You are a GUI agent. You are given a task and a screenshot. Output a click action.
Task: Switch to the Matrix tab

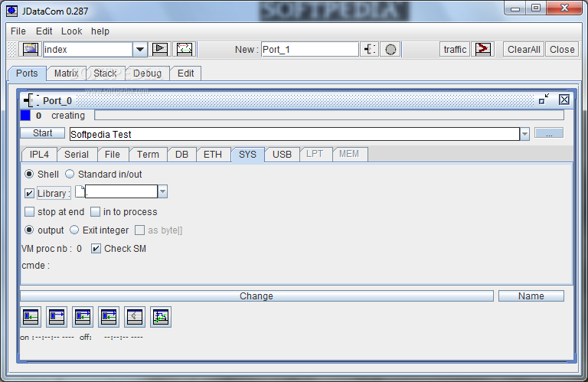(x=67, y=73)
